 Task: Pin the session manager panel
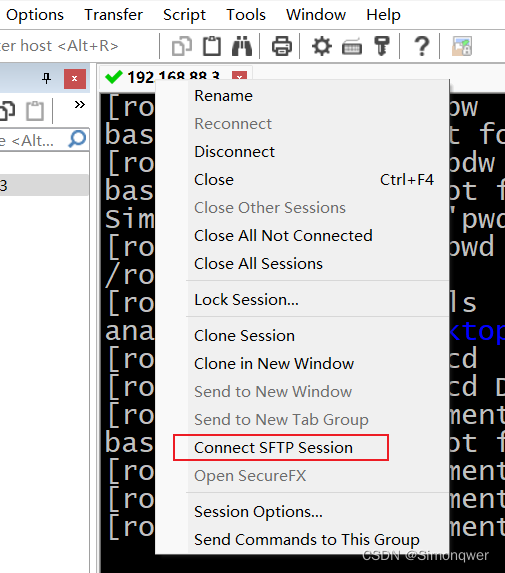pos(46,78)
